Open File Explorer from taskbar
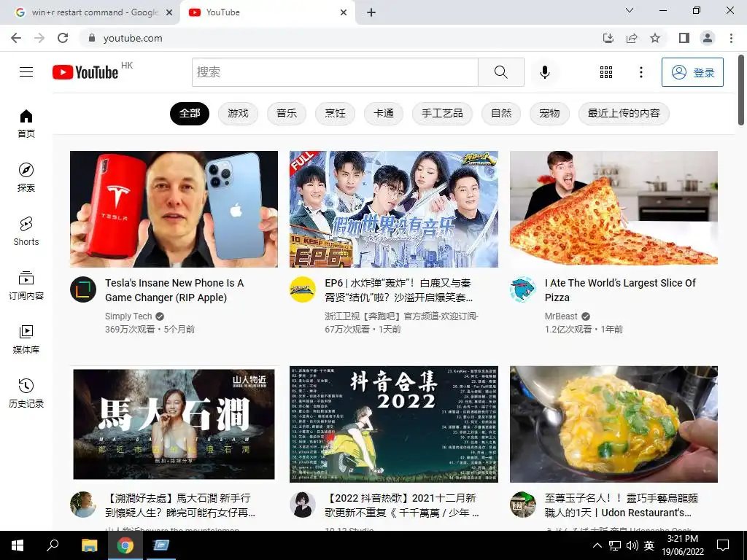 [90, 545]
